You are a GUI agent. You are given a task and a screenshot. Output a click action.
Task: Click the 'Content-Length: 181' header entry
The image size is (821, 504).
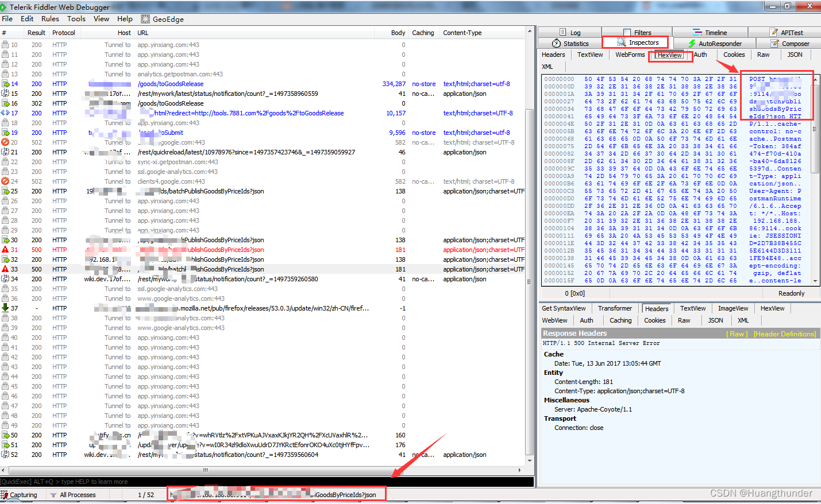click(x=583, y=382)
